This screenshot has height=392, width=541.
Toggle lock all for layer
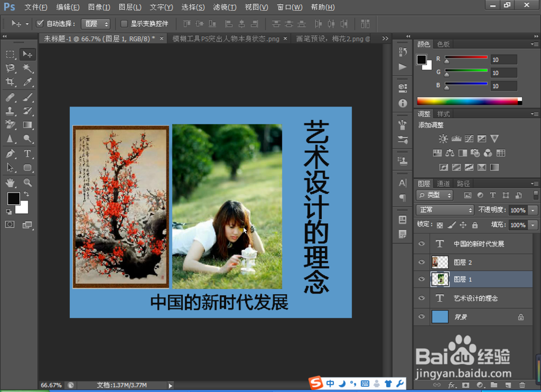click(x=475, y=225)
